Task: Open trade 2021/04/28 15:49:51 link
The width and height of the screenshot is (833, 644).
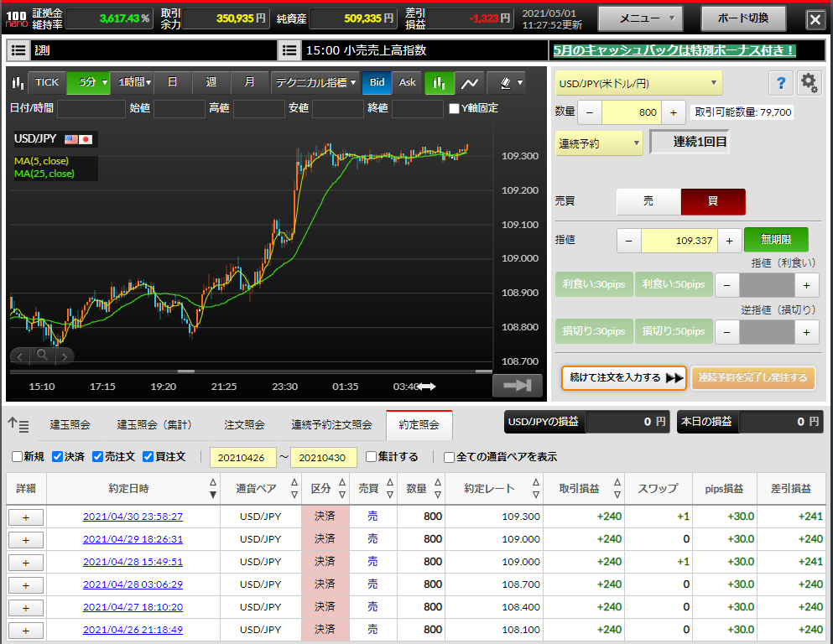Action: [133, 562]
